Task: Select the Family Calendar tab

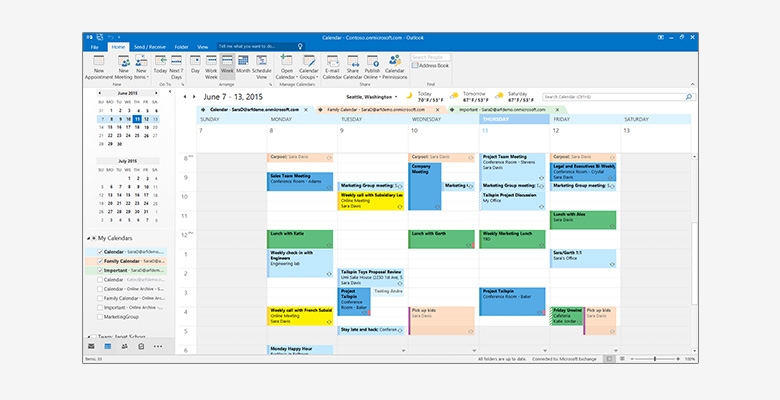Action: coord(381,109)
